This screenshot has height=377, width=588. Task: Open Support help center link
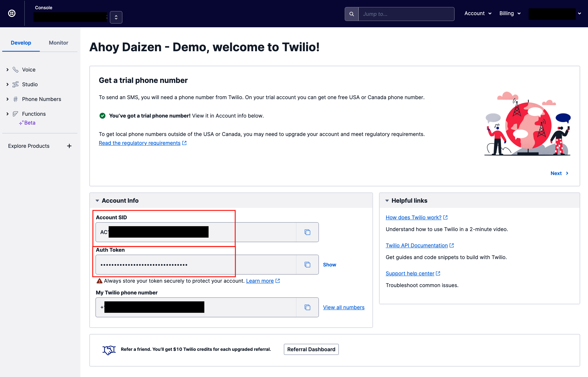410,273
